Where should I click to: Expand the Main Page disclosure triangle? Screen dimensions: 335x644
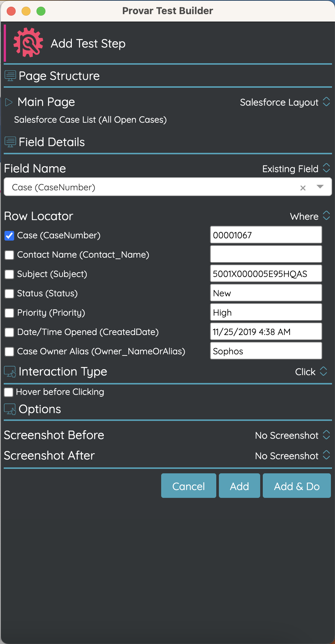9,102
